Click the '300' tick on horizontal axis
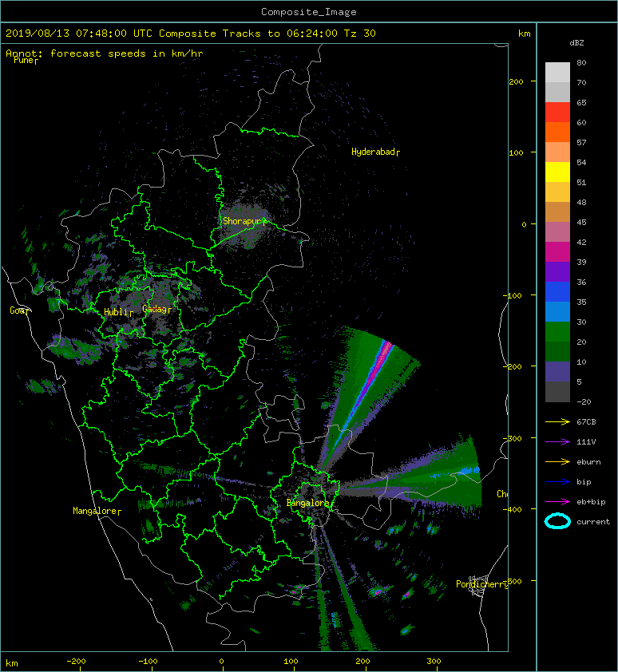This screenshot has height=672, width=618. [434, 662]
